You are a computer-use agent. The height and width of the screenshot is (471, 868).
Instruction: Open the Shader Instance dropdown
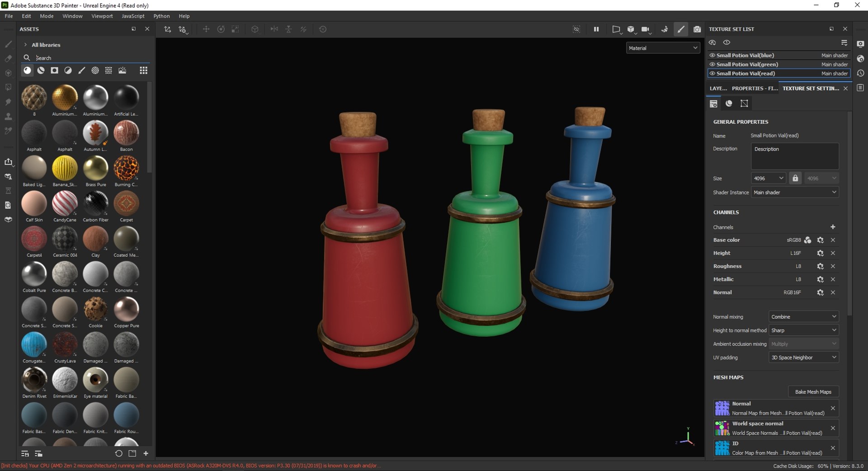795,192
